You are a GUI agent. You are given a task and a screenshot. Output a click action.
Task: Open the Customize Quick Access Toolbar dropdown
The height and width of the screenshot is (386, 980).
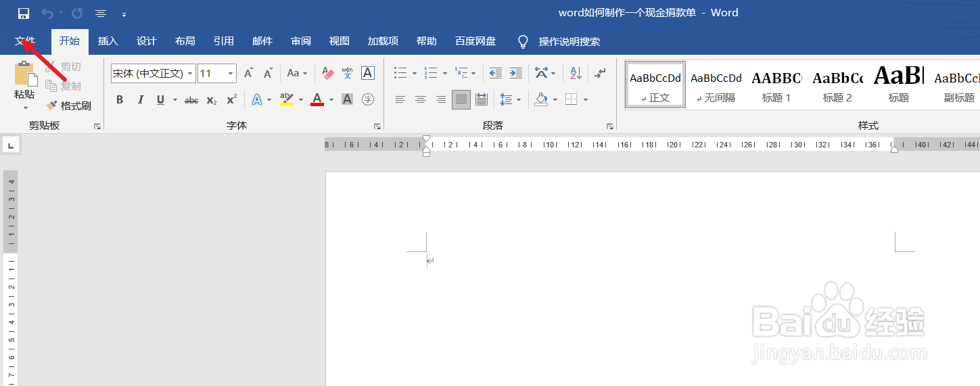pos(124,14)
